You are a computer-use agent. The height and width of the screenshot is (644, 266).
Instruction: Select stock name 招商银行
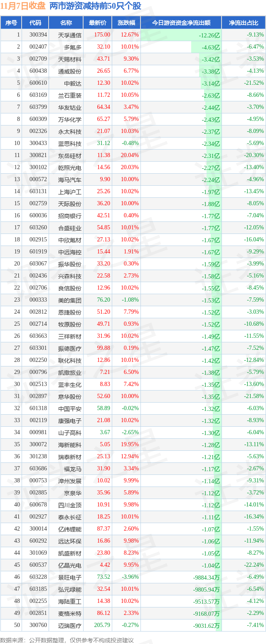coord(70,216)
